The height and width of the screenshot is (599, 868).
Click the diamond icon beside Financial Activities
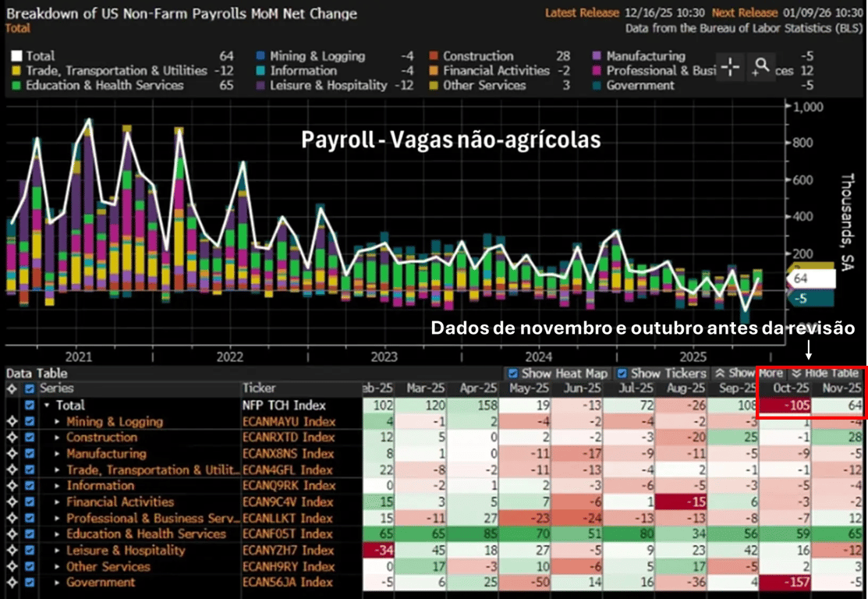click(12, 502)
